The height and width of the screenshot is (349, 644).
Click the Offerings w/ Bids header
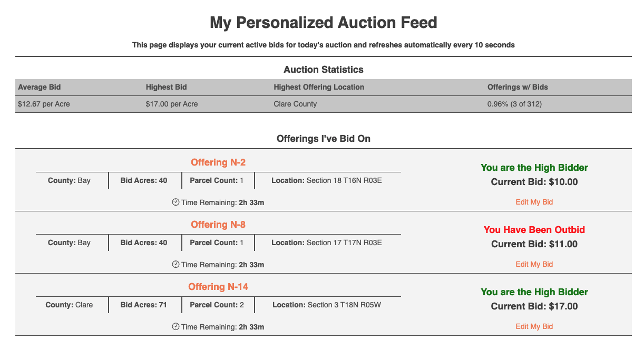tap(518, 87)
